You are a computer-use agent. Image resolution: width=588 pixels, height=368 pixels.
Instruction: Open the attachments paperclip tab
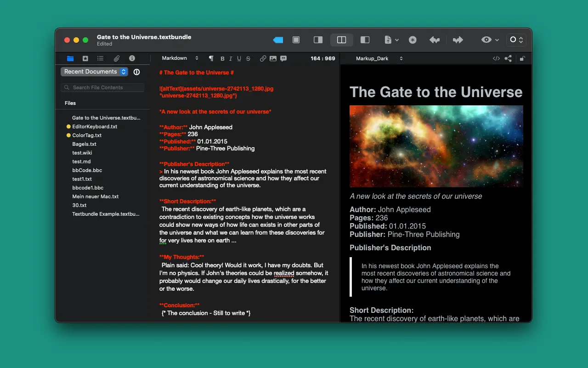click(x=117, y=58)
